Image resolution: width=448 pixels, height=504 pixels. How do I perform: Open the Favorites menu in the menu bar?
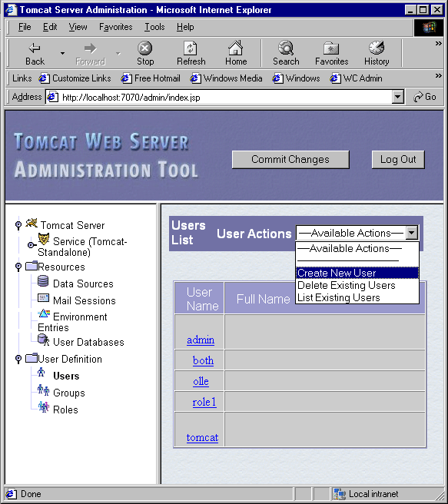[116, 27]
